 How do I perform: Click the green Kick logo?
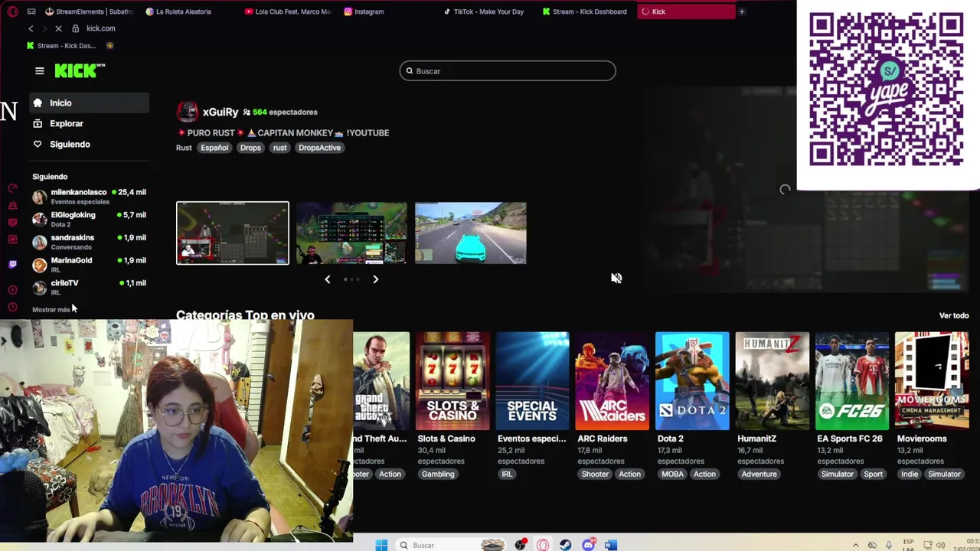coord(80,70)
